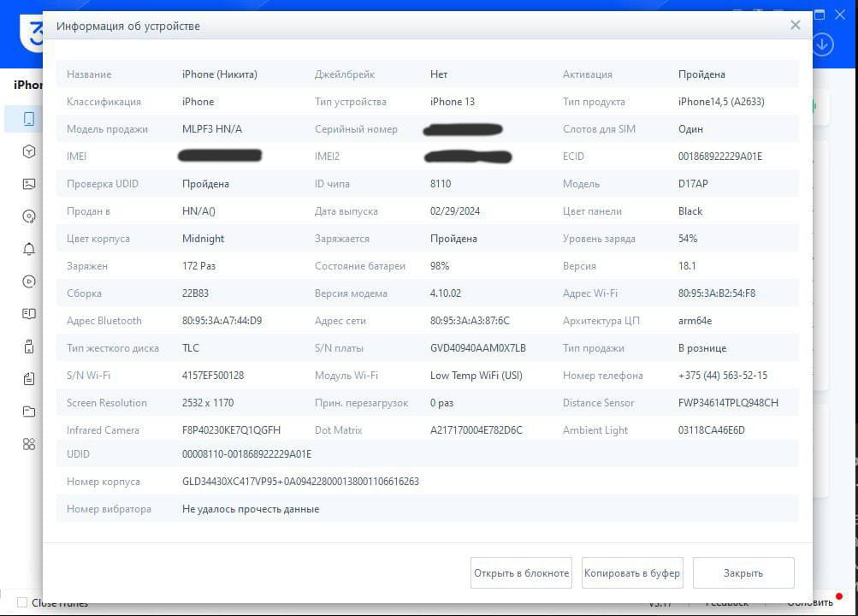Select the iOS version value 18.1
This screenshot has width=858, height=616.
687,266
